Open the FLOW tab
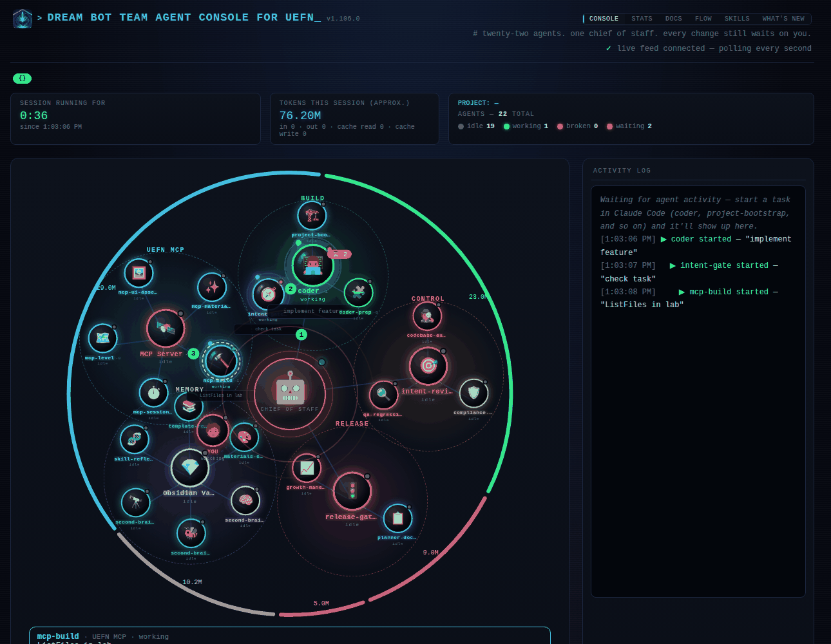 click(703, 19)
